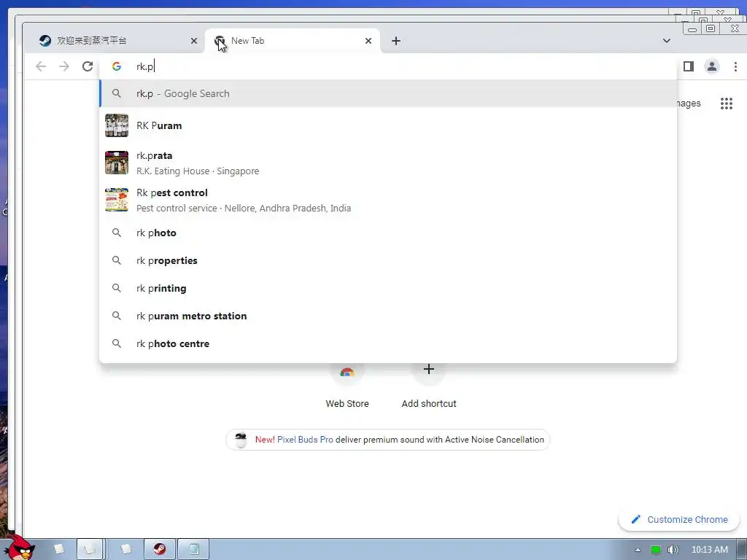Open a new browser tab with plus button

(x=396, y=41)
